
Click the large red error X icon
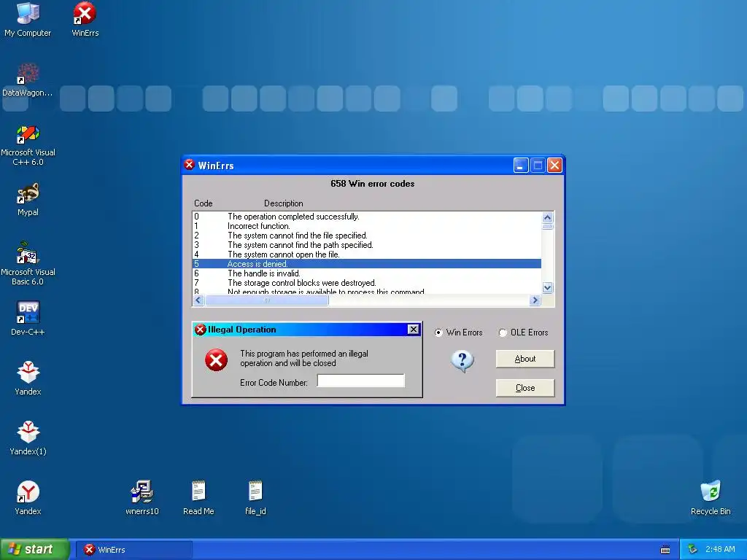coord(216,359)
